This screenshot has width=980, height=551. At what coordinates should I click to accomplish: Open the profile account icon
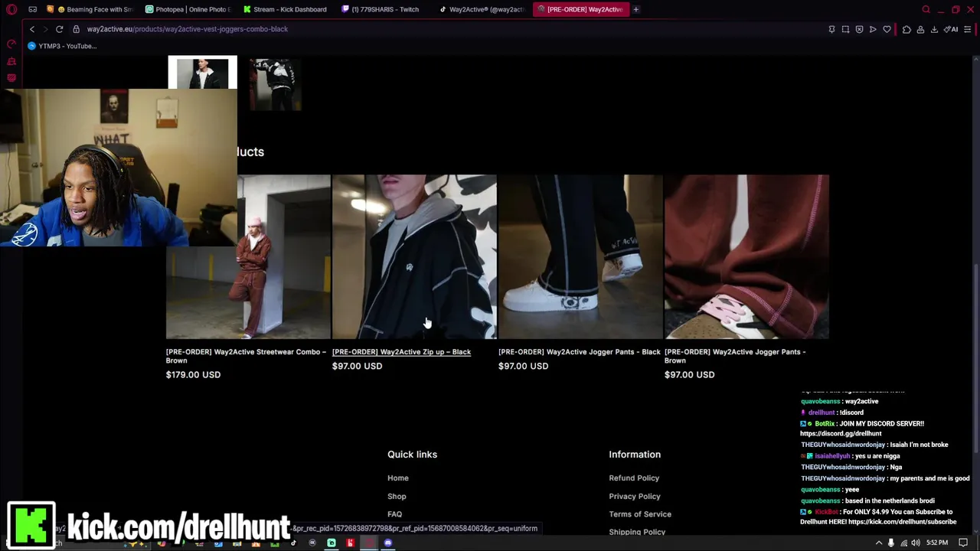pos(920,29)
